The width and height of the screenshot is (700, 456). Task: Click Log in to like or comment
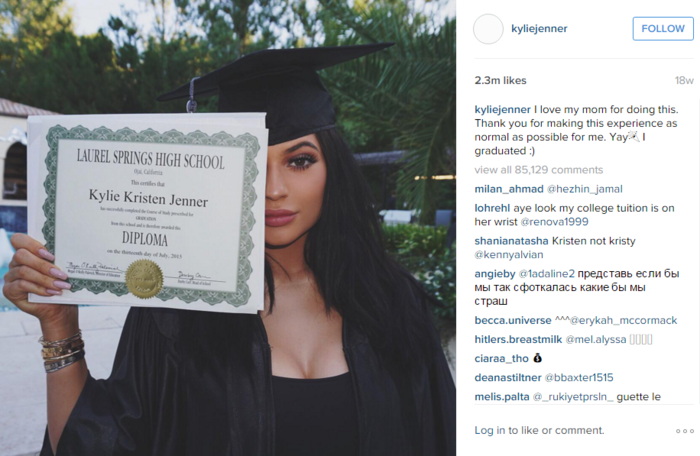(x=539, y=430)
